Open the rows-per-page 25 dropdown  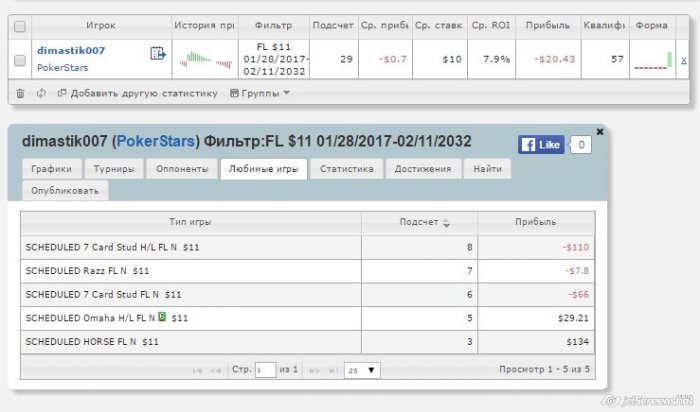[x=362, y=370]
